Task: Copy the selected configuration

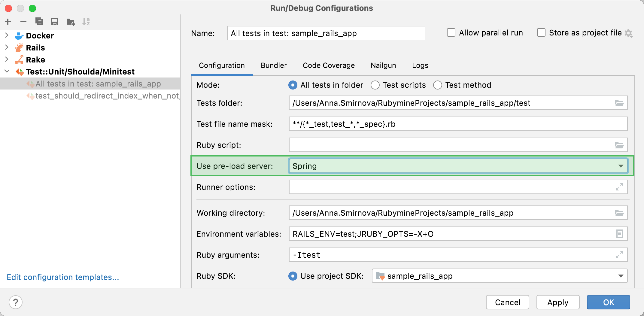Action: pos(39,21)
